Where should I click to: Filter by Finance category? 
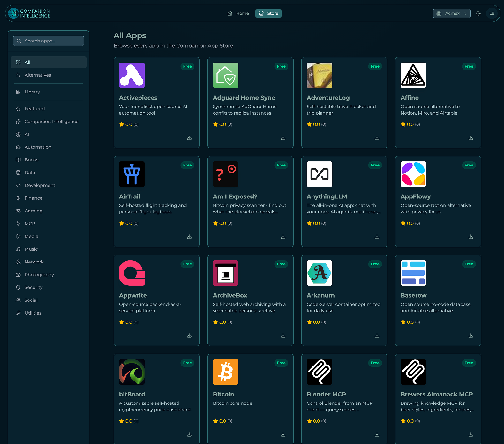coord(49,198)
